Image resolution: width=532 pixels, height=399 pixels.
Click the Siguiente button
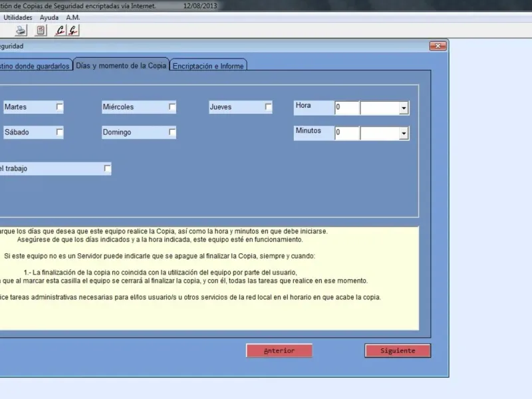(398, 350)
